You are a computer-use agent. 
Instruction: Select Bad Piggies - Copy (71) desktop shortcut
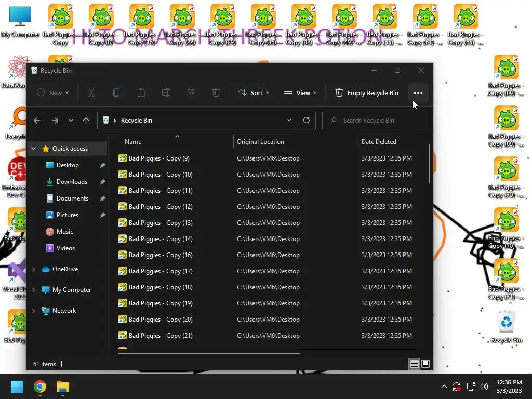[507, 279]
